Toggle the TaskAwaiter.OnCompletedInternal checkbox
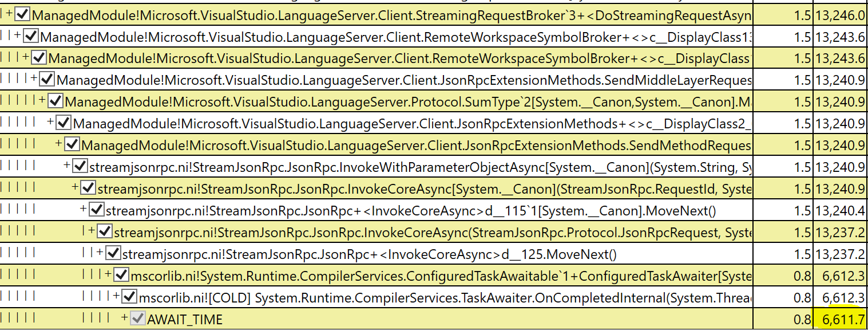 click(x=129, y=297)
